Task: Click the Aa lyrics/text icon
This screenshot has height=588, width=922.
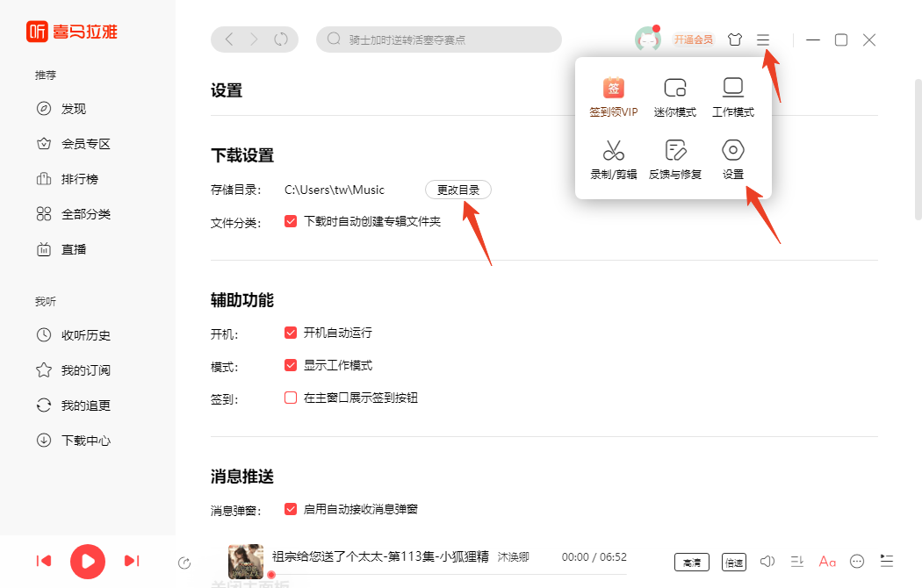Action: coord(827,562)
